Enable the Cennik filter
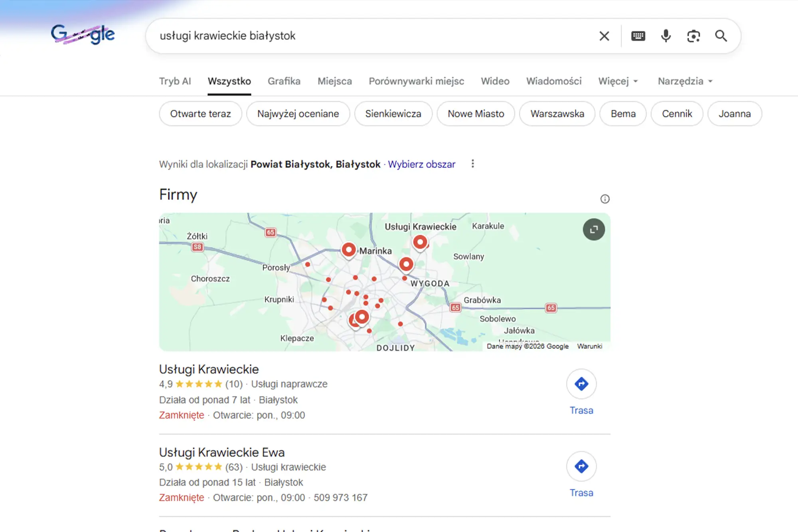 point(677,114)
